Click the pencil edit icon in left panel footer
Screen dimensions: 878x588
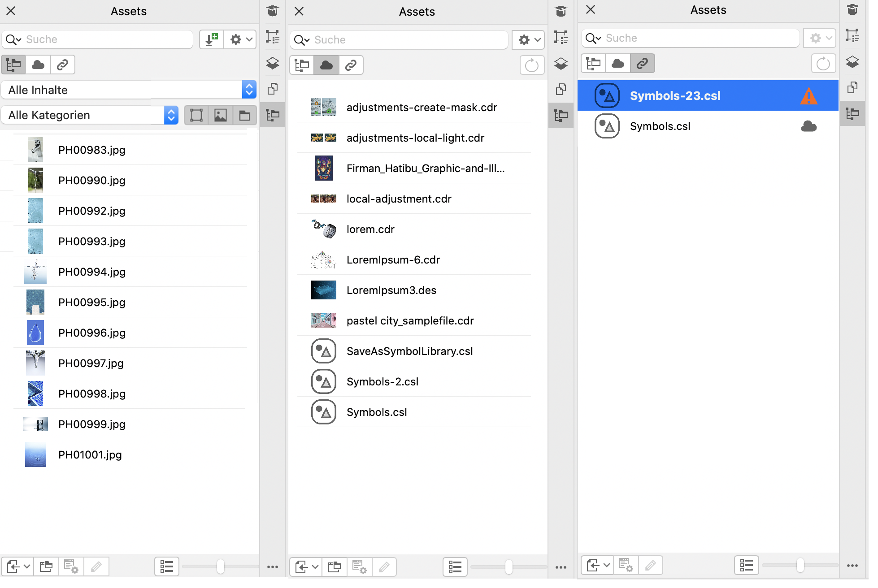96,567
